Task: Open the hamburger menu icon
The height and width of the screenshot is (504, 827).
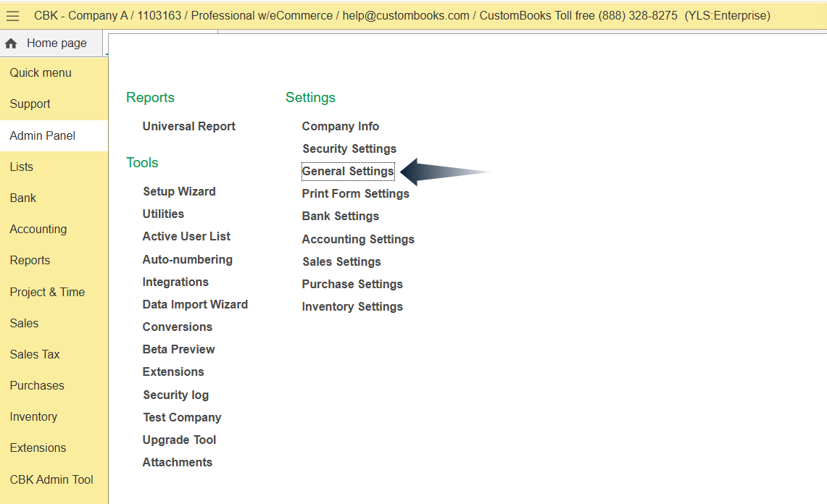Action: coord(12,16)
